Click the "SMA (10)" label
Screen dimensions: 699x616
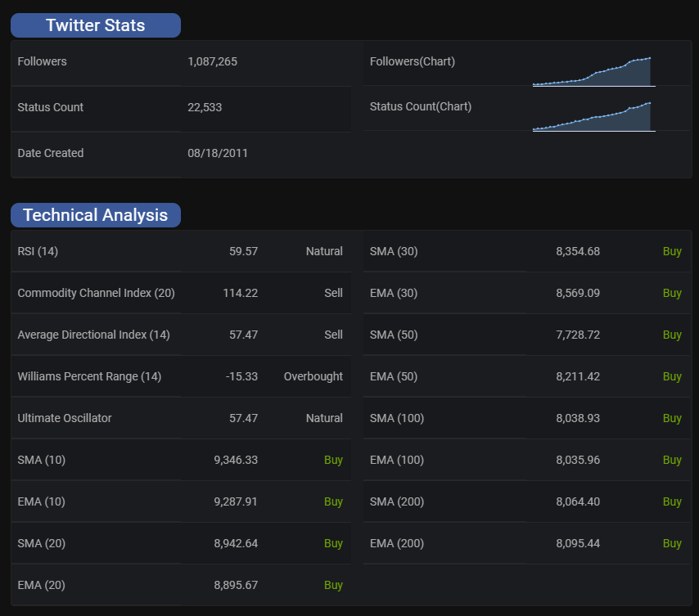[x=42, y=460]
